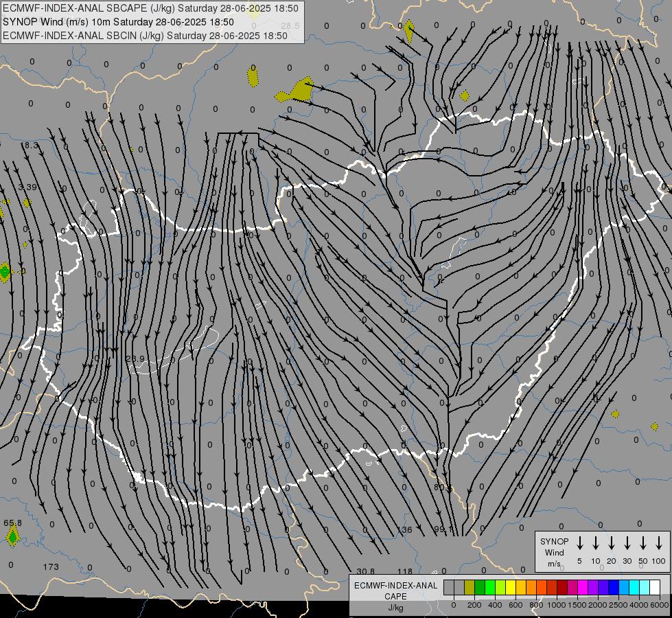The width and height of the screenshot is (672, 618).
Task: Click the 'CAPE' label in color legend
Action: [x=395, y=597]
